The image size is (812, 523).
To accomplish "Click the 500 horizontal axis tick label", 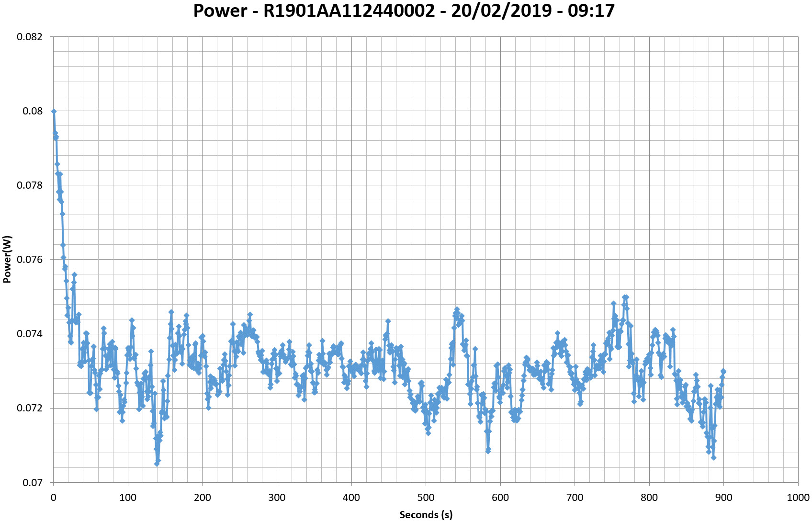I will tap(426, 498).
